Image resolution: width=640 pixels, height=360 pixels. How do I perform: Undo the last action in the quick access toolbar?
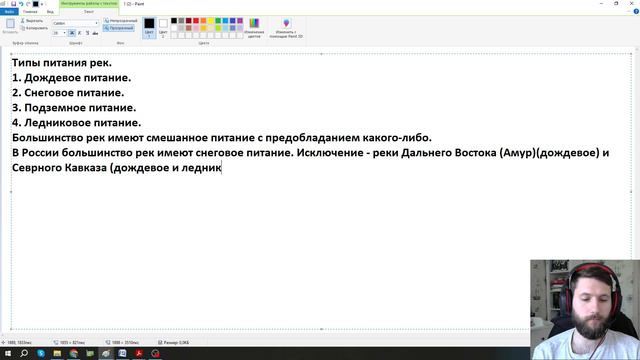click(21, 4)
